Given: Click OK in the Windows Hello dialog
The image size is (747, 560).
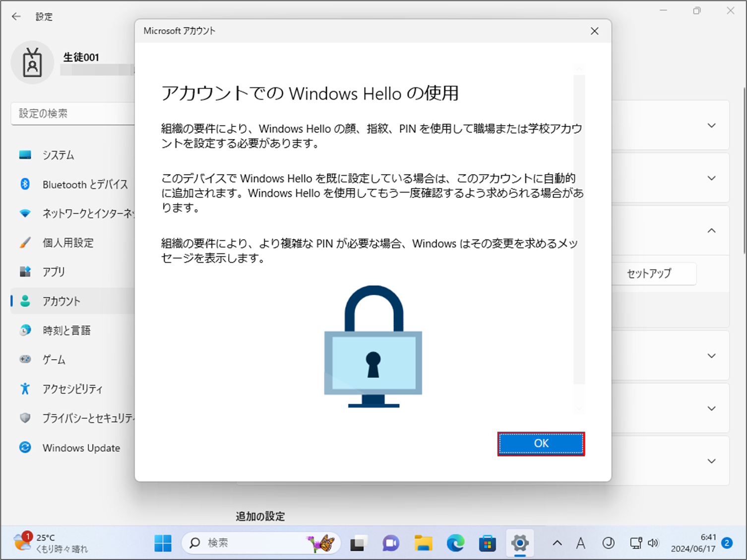Looking at the screenshot, I should [541, 443].
